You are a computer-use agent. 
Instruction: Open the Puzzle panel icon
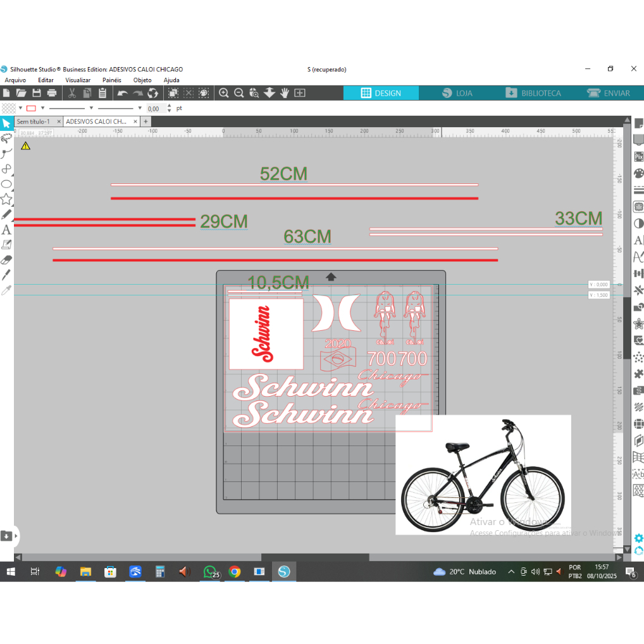pos(639,374)
